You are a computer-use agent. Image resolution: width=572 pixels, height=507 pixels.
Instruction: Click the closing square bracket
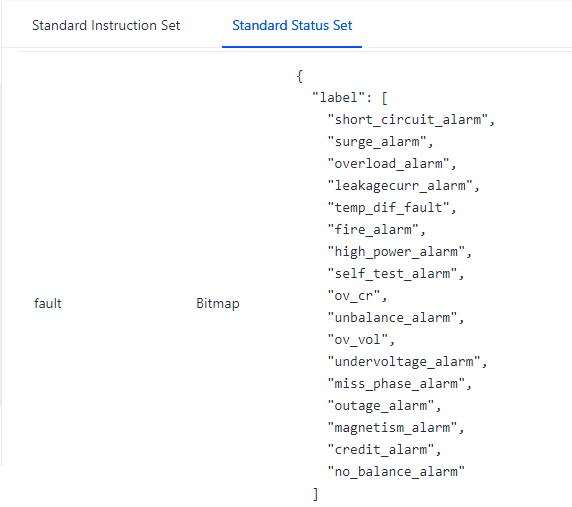[x=315, y=494]
